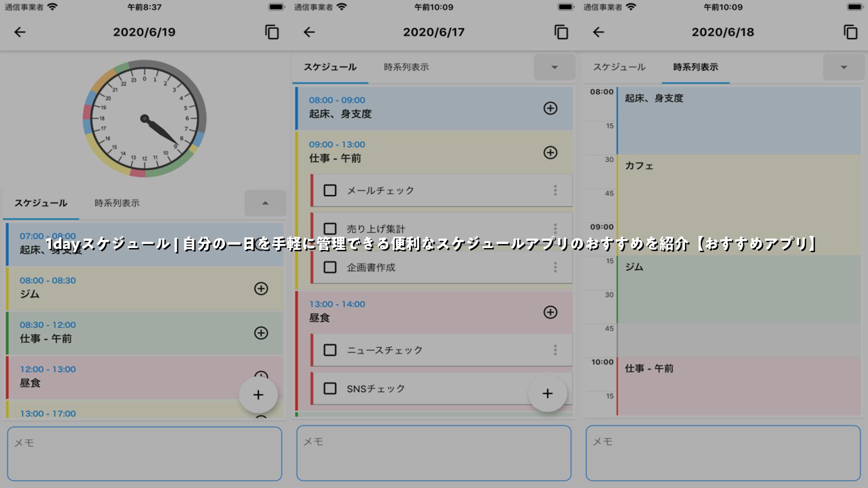The height and width of the screenshot is (488, 868).
Task: Add task to ジム 08:00 - 08:30
Action: [x=261, y=288]
